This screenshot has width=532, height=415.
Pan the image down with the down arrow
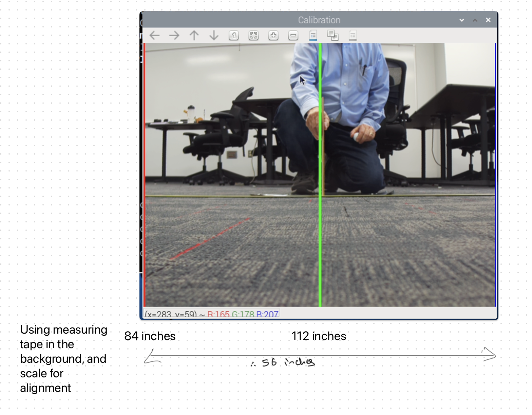click(x=214, y=35)
